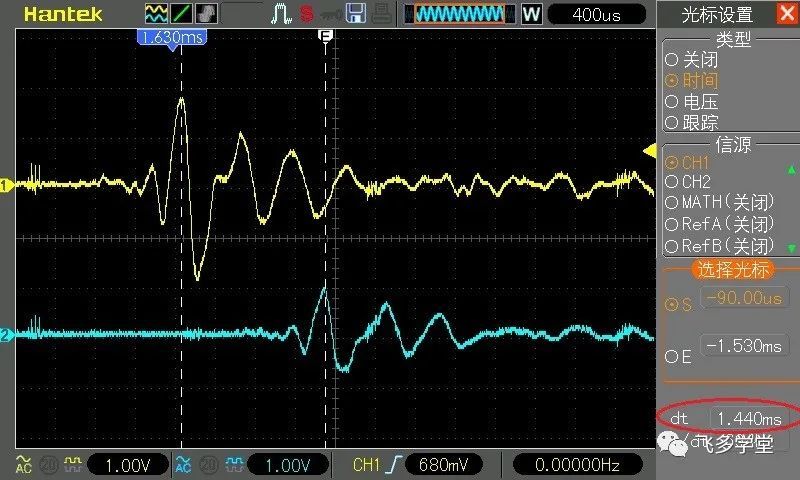Open the 680mV trigger level setting
800x480 pixels.
coord(443,465)
